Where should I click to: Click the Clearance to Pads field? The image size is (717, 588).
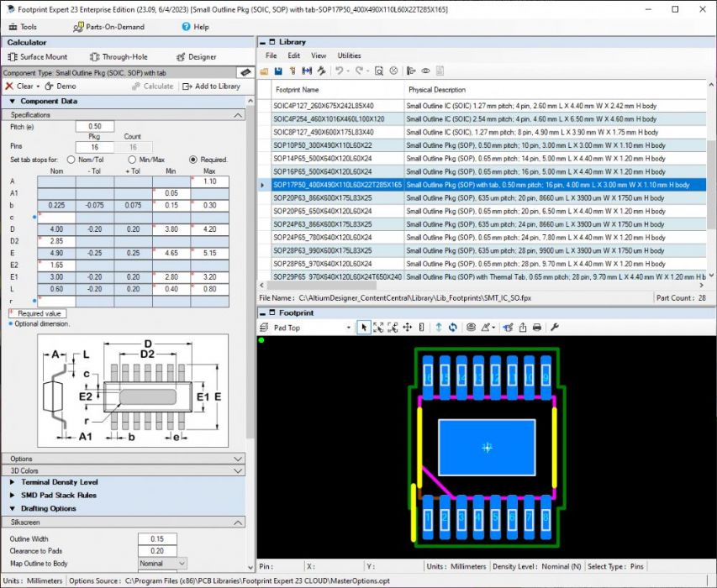157,551
